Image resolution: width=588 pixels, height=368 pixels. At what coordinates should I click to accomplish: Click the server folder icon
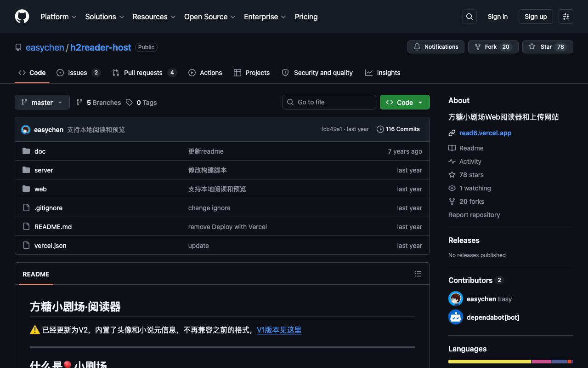[x=26, y=170]
